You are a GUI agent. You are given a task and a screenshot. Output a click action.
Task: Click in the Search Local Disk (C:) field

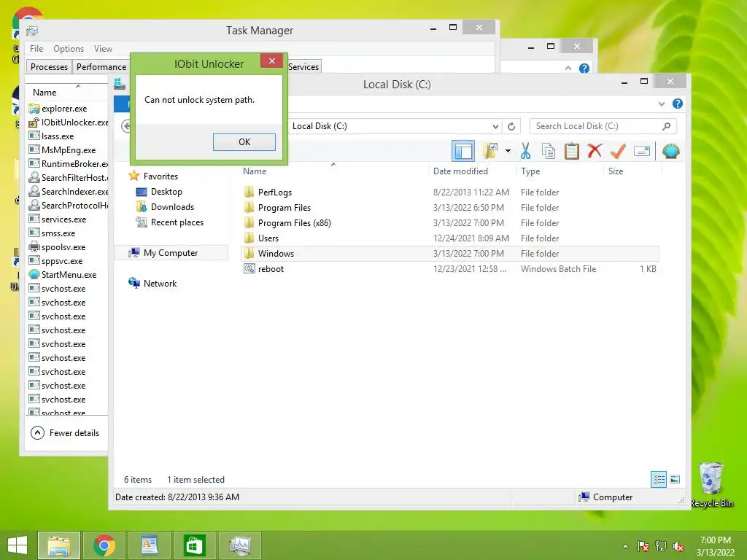pos(603,126)
